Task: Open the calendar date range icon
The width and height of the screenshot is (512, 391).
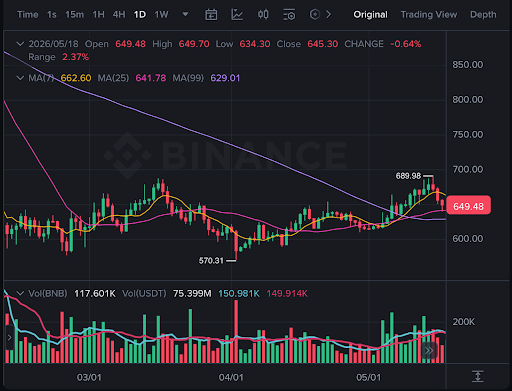Action: coord(211,15)
